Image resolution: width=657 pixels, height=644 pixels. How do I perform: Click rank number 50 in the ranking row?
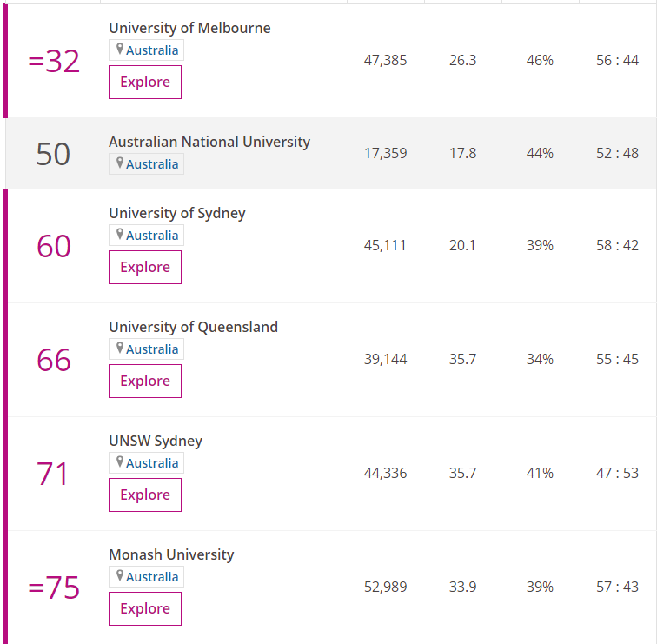click(53, 154)
